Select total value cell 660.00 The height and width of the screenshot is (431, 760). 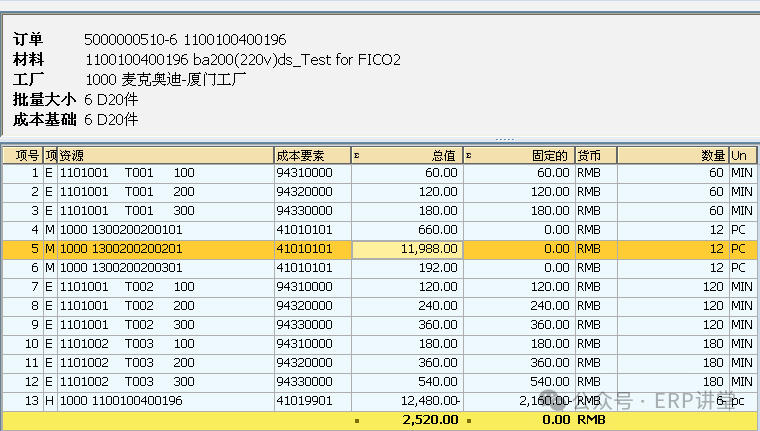click(407, 230)
